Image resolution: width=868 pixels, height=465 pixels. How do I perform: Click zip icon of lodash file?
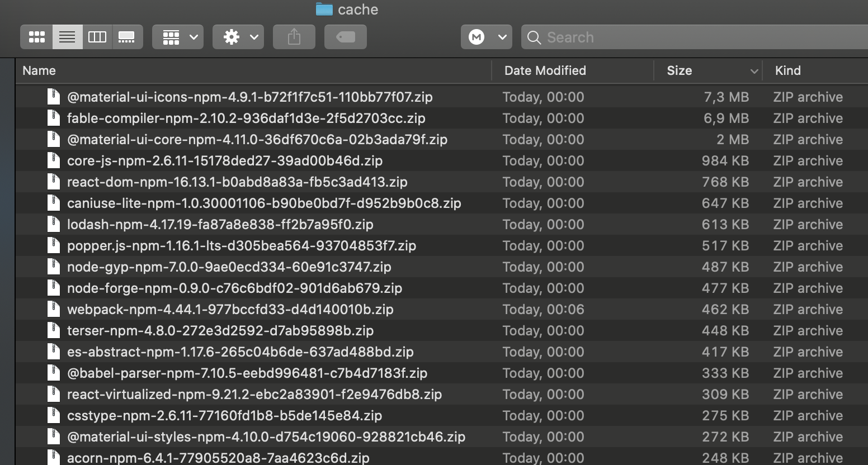(x=54, y=224)
